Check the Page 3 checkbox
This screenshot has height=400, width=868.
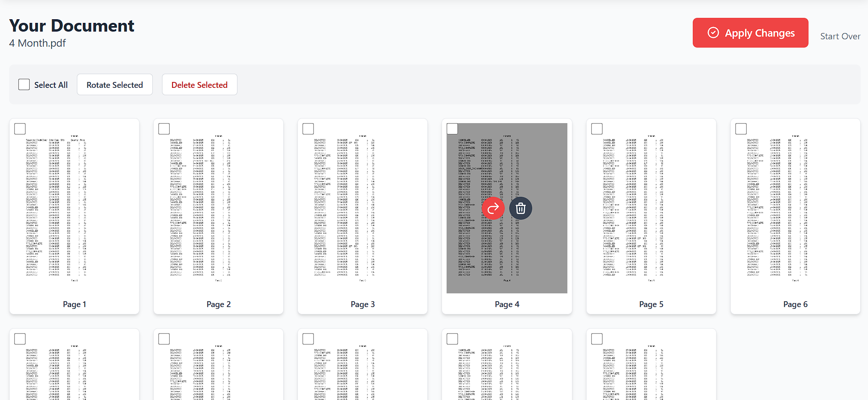tap(308, 129)
